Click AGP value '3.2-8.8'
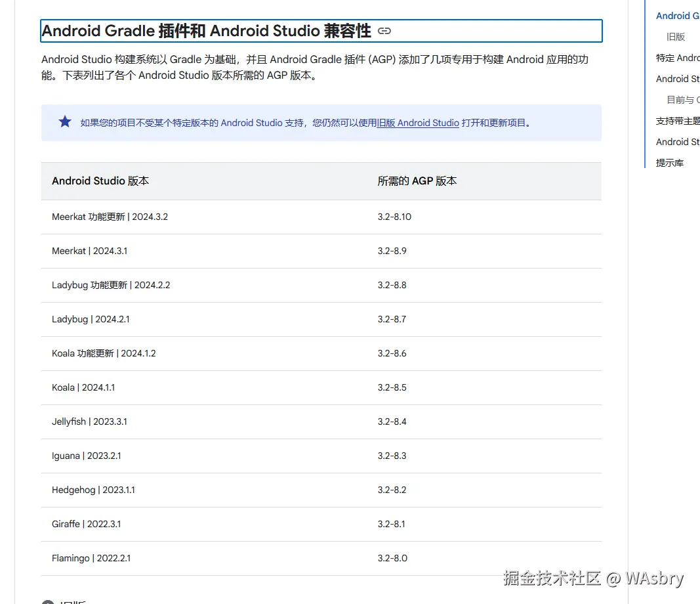This screenshot has width=700, height=604. [392, 285]
